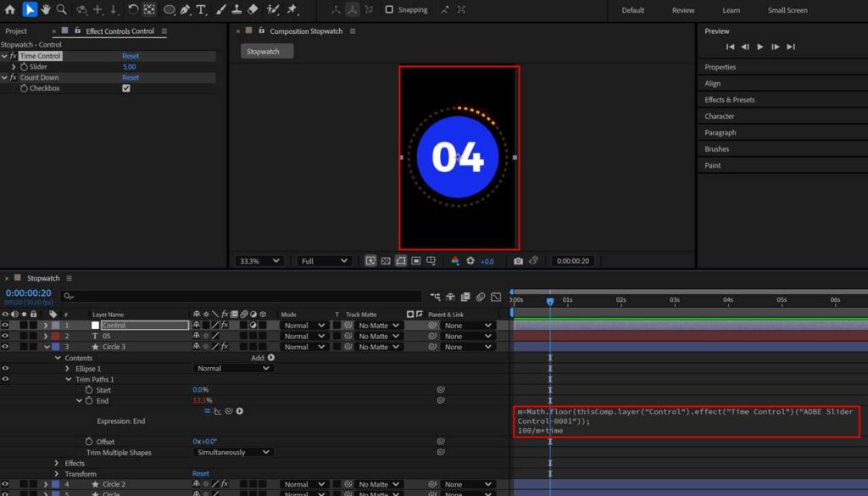Expand the Transform group of Circle 3
Screen dimensions: 868x496
(57, 474)
